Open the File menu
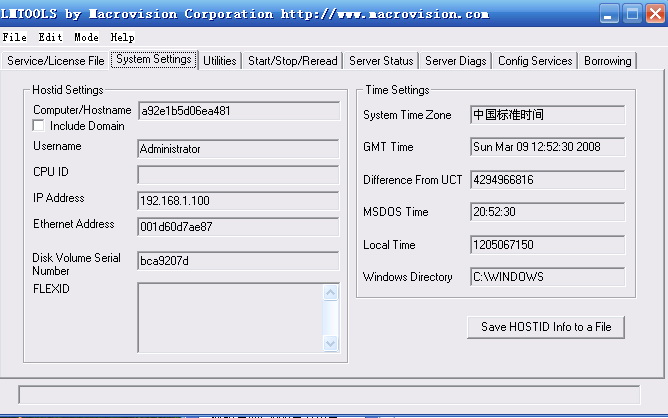 pos(14,37)
